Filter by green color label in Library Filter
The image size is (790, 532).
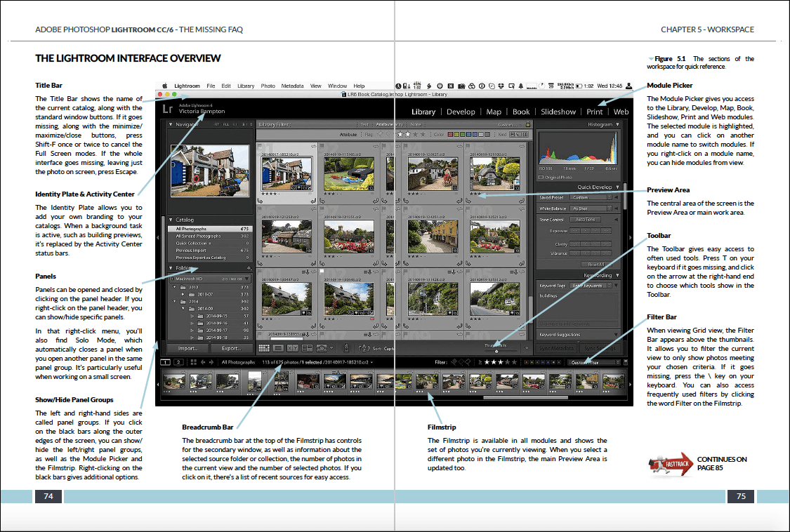click(463, 135)
